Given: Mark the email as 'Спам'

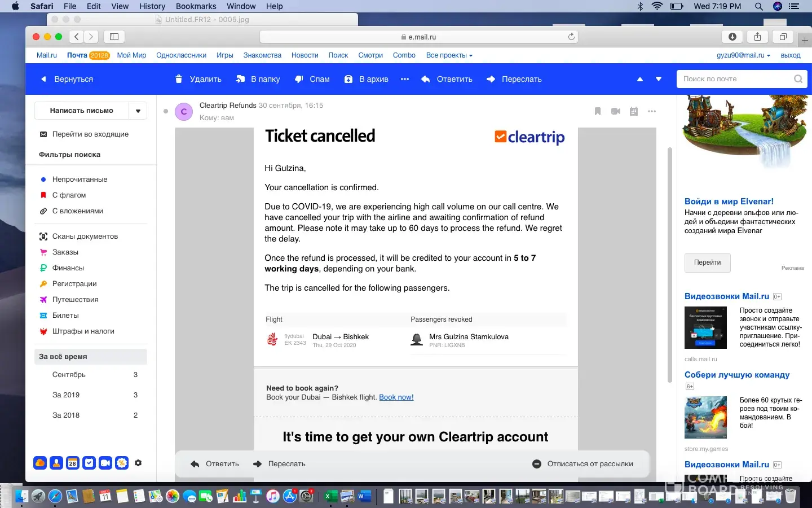Looking at the screenshot, I should 312,79.
